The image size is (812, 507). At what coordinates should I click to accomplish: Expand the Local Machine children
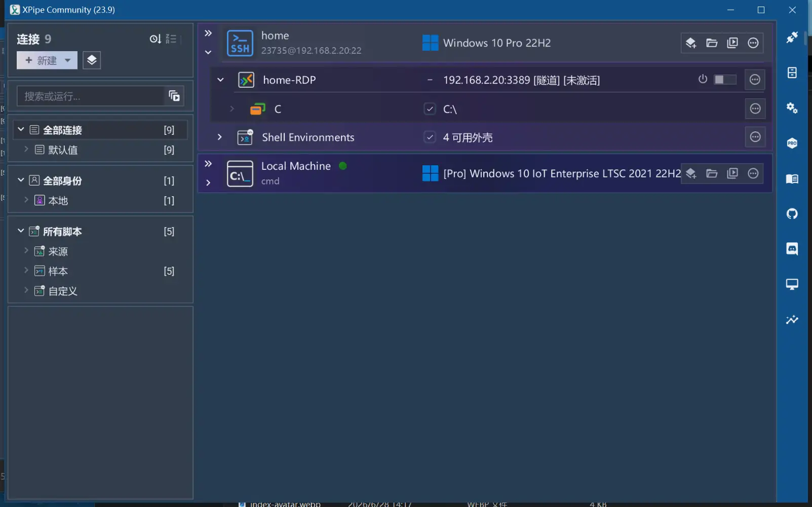[x=208, y=183]
